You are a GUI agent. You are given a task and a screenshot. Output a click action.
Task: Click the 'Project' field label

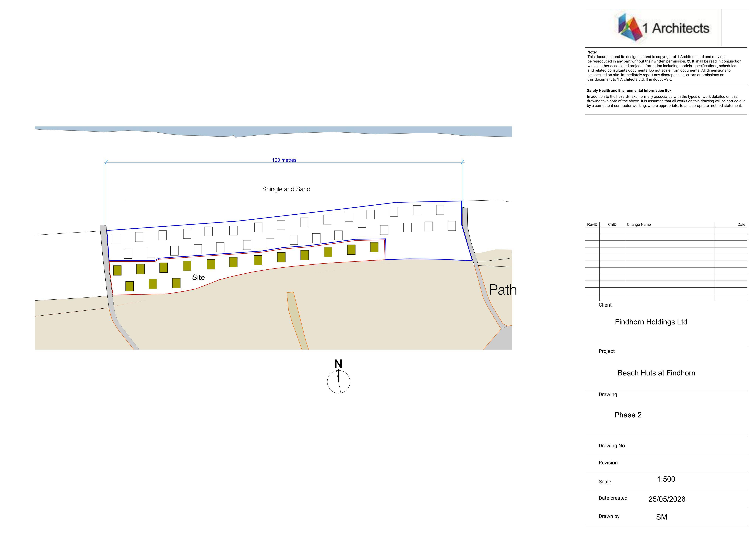pyautogui.click(x=606, y=351)
